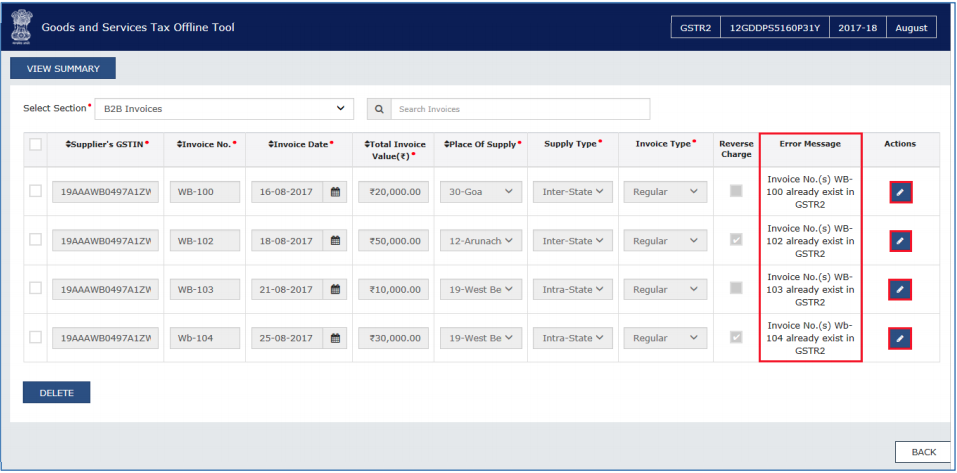Open calendar icon for date 18-08-2017
957x473 pixels.
[x=335, y=240]
